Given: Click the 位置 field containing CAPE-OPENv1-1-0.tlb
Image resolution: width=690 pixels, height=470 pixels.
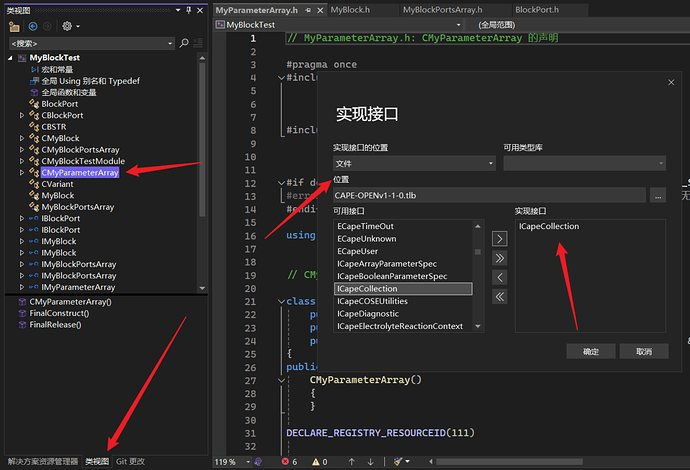Looking at the screenshot, I should (x=489, y=195).
